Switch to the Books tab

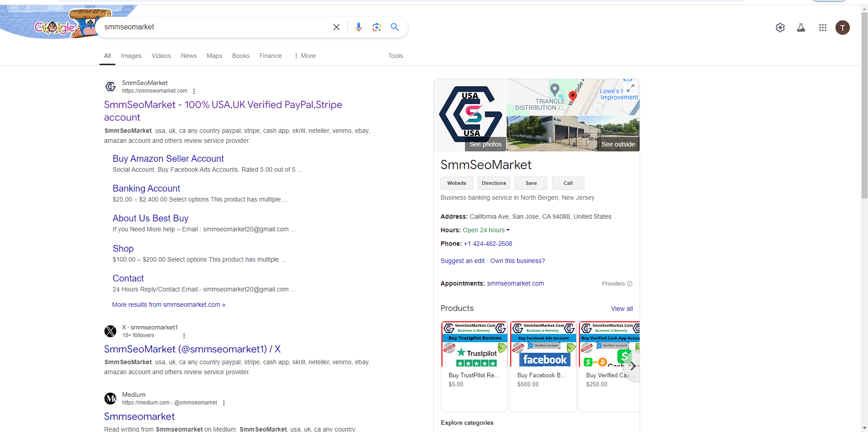[x=241, y=56]
